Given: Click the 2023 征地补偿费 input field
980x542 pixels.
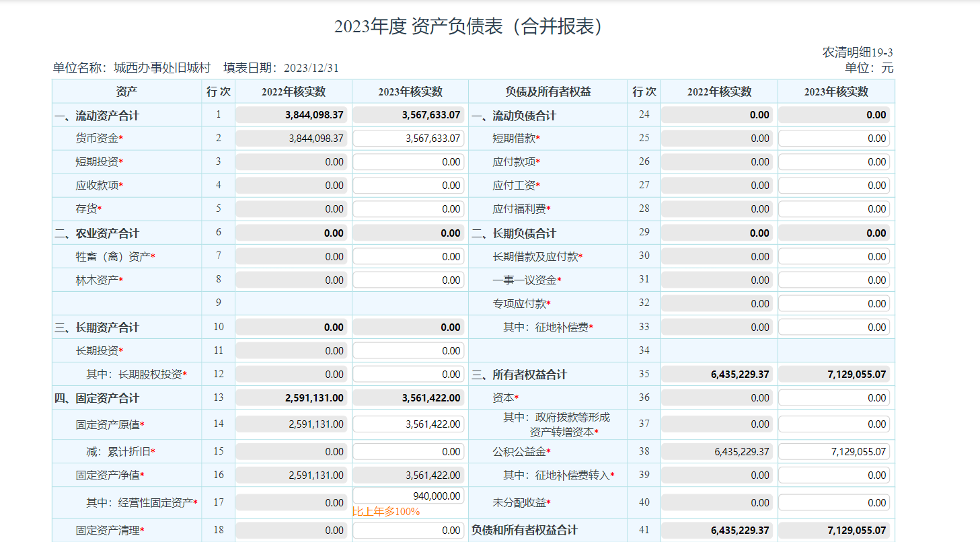Looking at the screenshot, I should (x=834, y=327).
